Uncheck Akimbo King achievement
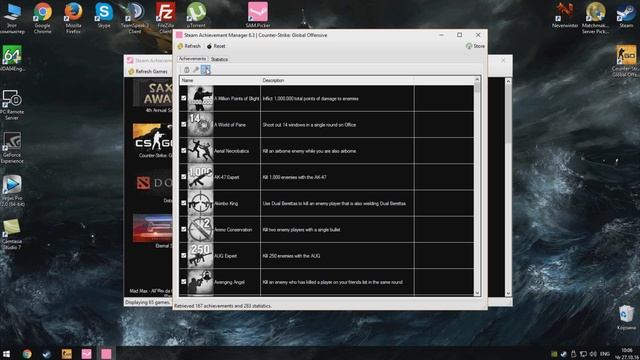The width and height of the screenshot is (640, 360). (184, 203)
